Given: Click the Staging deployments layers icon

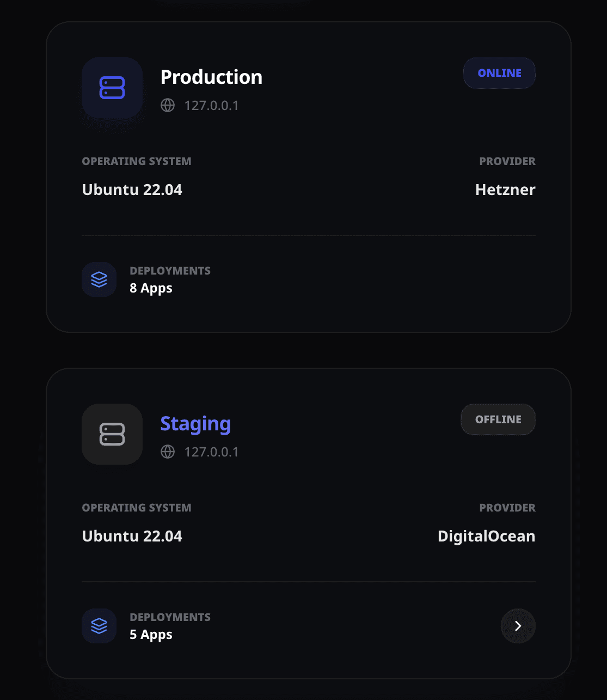Looking at the screenshot, I should click(99, 626).
